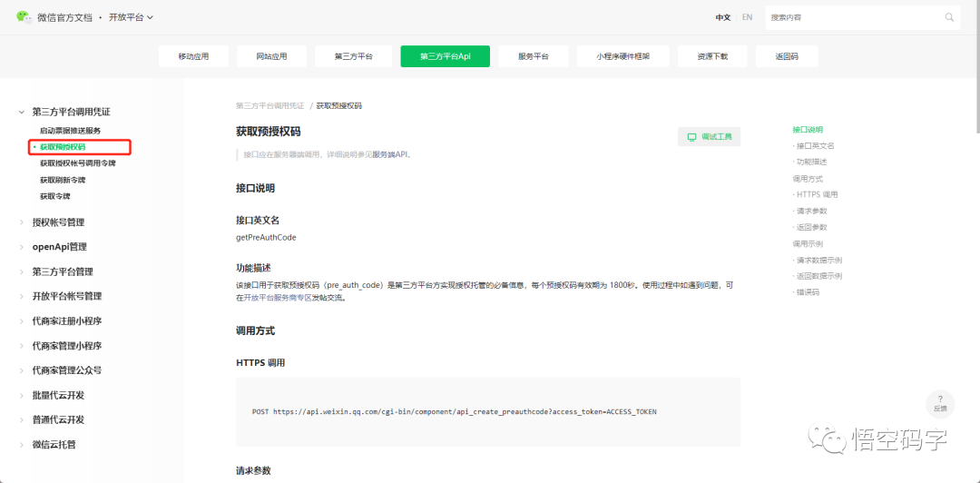
Task: Click the 第三方平台调用凭证 breadcrumb
Action: click(270, 105)
